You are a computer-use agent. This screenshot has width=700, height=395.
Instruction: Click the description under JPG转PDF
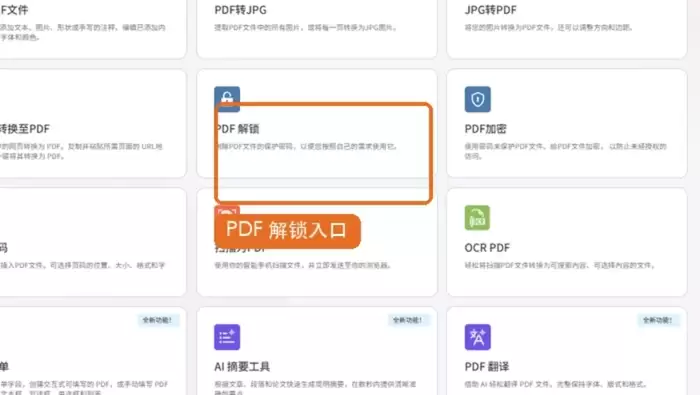(549, 27)
